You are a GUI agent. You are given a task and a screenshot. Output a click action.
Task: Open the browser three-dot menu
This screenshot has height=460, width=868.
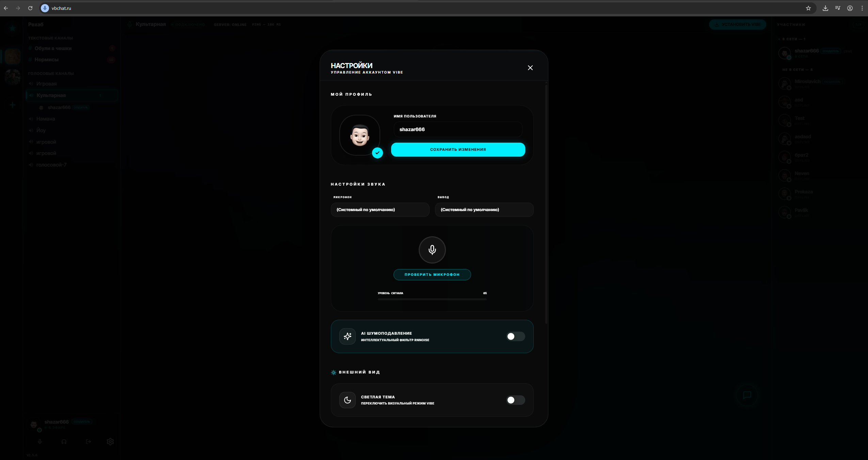(x=862, y=8)
